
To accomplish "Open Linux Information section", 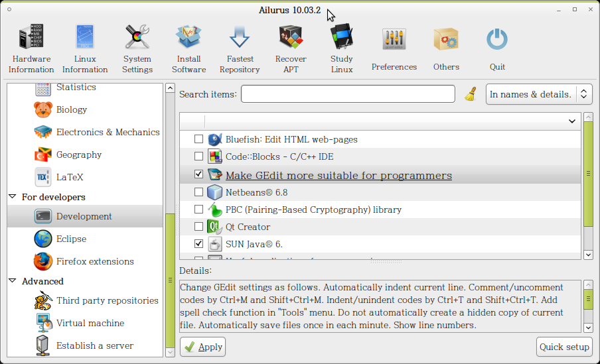I will pyautogui.click(x=85, y=48).
